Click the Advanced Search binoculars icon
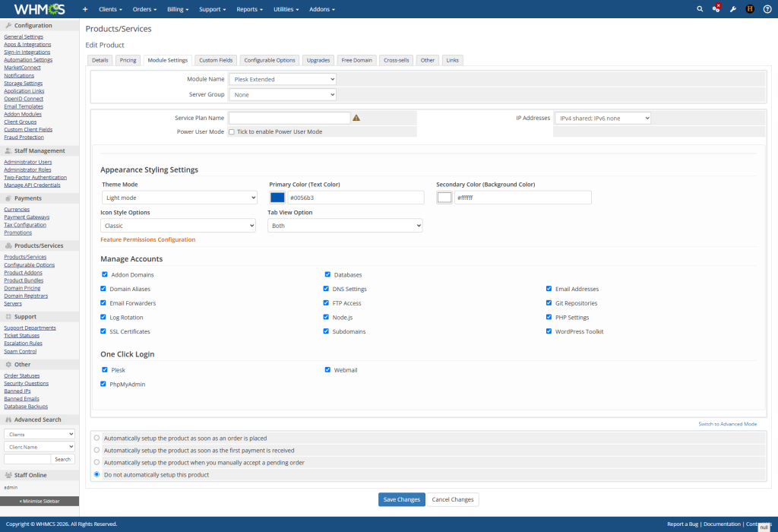 click(x=8, y=420)
